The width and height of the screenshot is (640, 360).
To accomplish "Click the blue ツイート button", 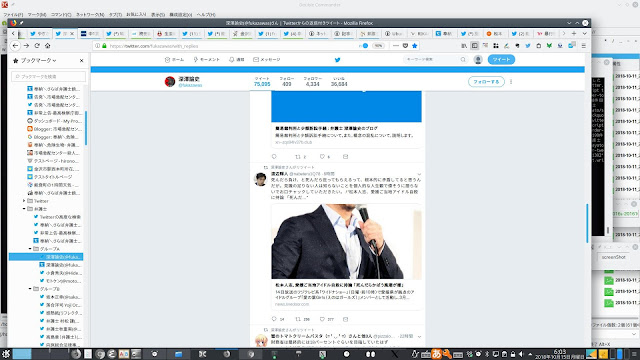I will click(501, 60).
